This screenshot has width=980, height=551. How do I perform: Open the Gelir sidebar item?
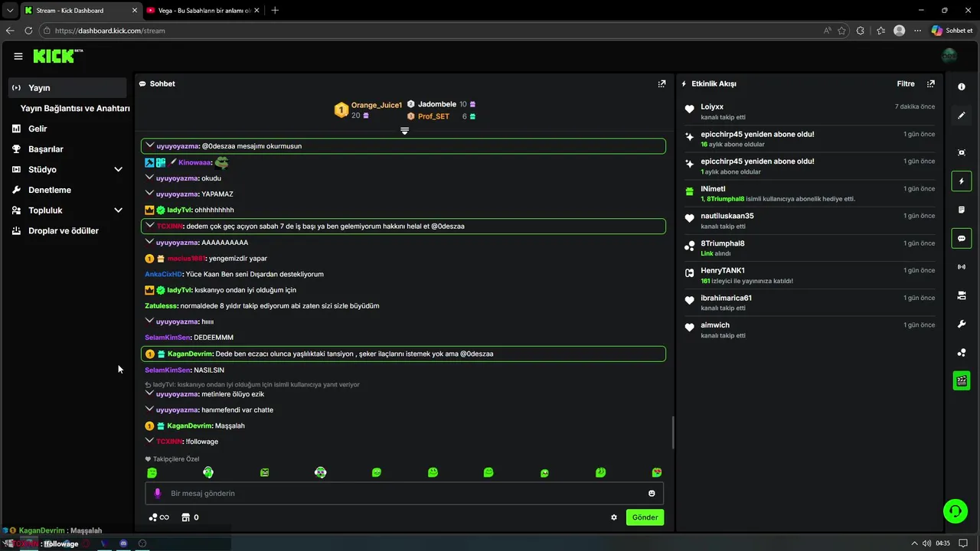(38, 129)
